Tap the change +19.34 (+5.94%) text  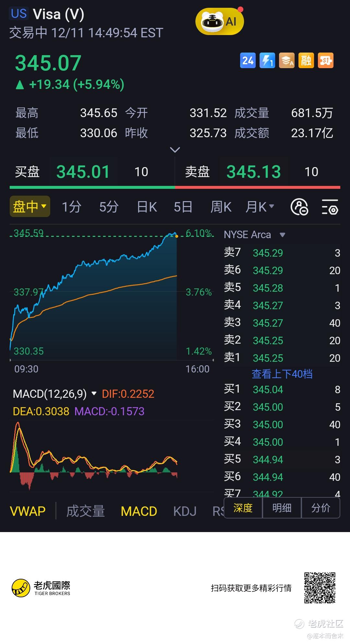point(76,84)
